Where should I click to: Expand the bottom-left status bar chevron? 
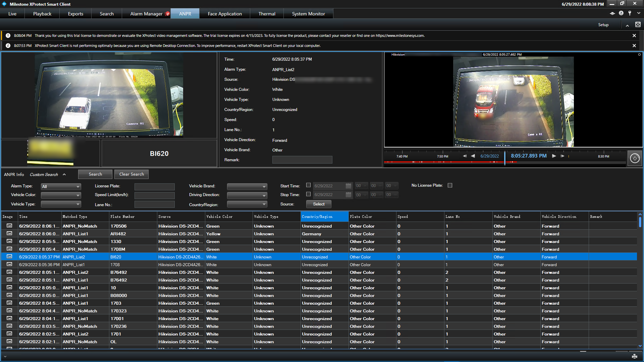pyautogui.click(x=5, y=357)
